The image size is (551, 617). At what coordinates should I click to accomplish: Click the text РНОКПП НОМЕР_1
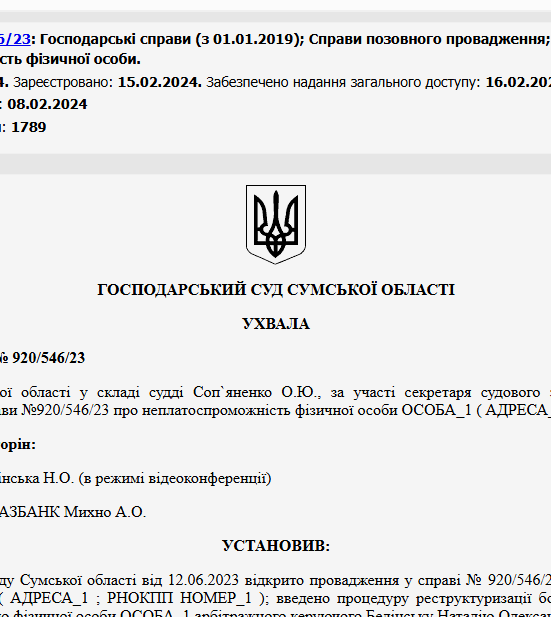pos(179,598)
